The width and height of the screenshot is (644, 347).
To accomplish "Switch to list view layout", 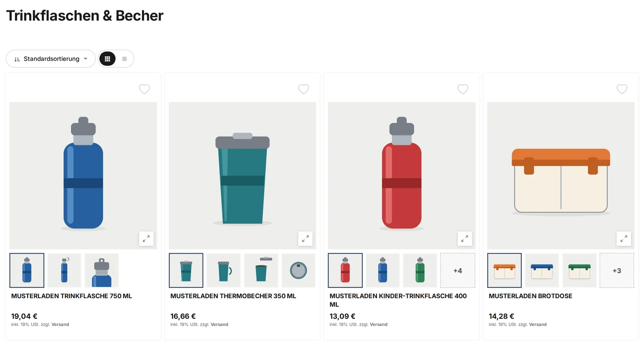I will (125, 59).
